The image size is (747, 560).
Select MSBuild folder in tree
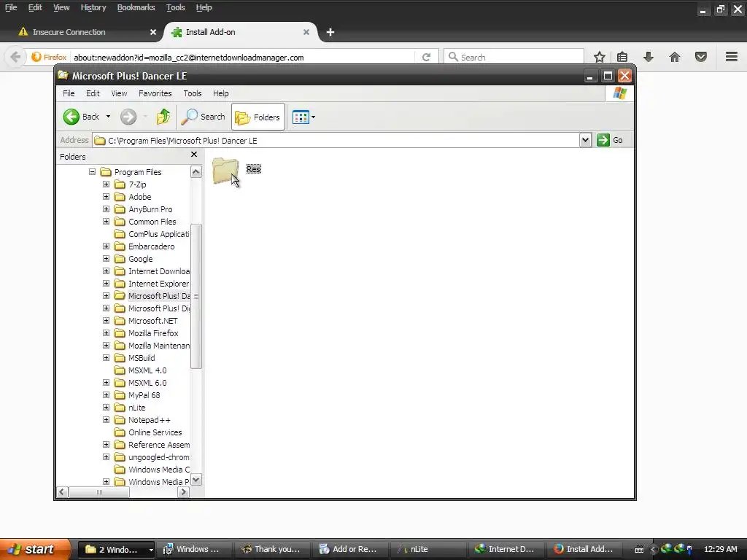[142, 357]
